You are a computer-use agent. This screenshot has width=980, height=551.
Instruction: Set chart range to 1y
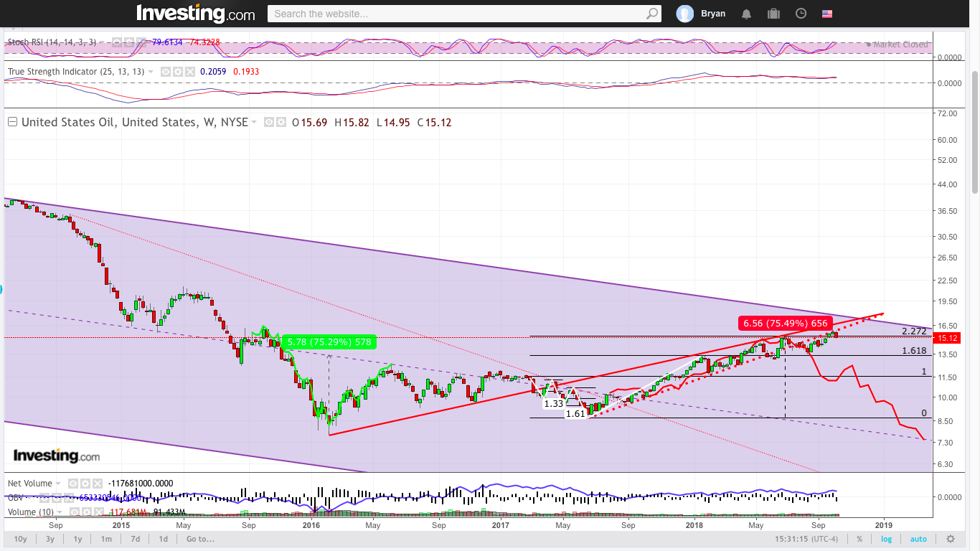point(77,539)
